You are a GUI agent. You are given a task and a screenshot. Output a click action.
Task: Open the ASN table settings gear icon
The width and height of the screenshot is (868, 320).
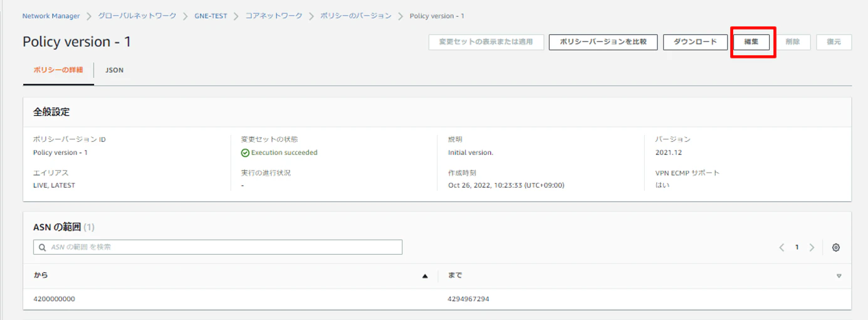835,247
